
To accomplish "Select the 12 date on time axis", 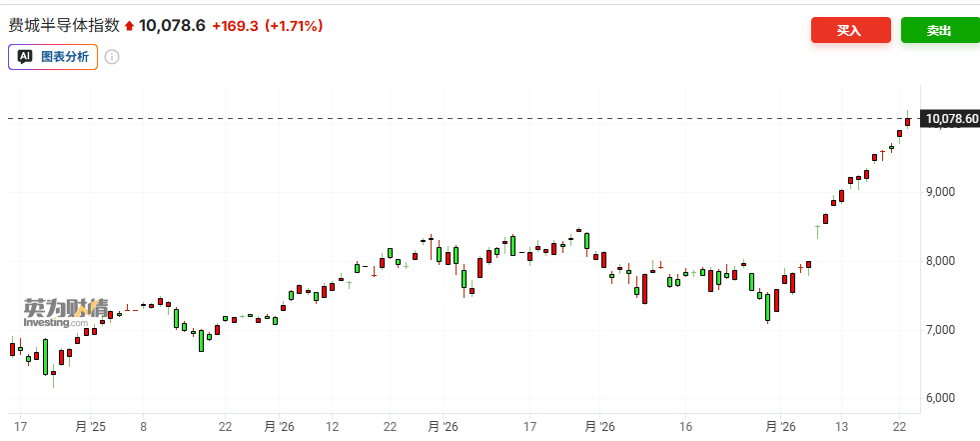I will (333, 427).
